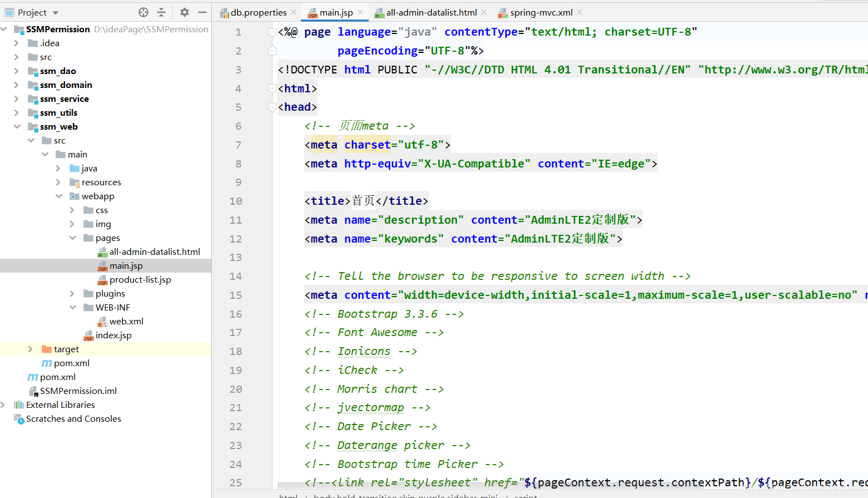Expand the resources folder
This screenshot has width=868, height=498.
[58, 182]
